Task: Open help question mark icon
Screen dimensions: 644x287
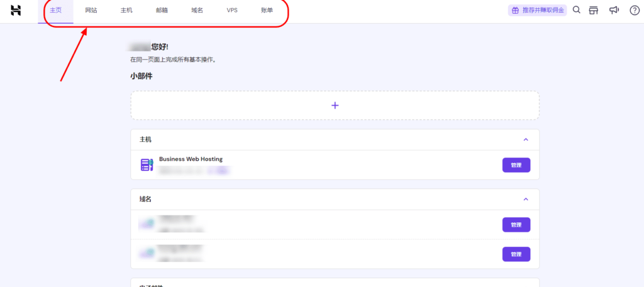Action: (634, 10)
